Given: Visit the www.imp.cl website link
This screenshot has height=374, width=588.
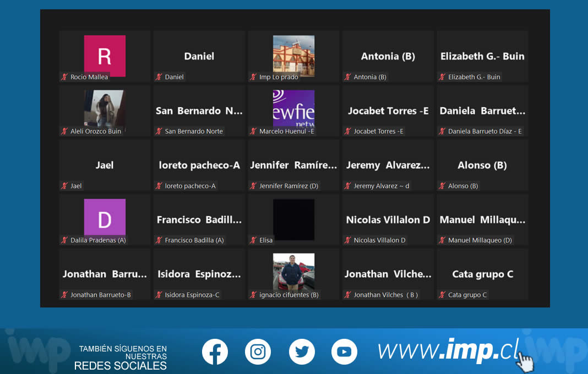Looking at the screenshot, I should coord(449,350).
